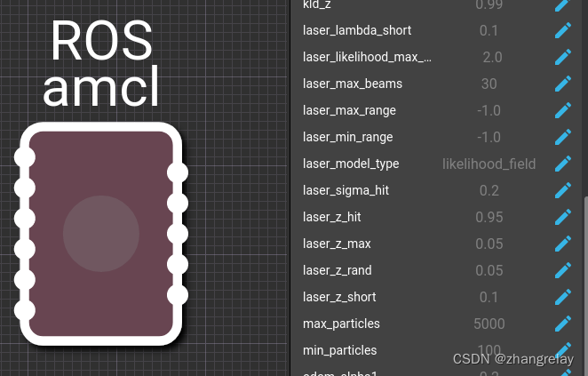Viewport: 588px width, 376px height.
Task: Edit laser_model_type with the pencil icon
Action: click(x=563, y=164)
